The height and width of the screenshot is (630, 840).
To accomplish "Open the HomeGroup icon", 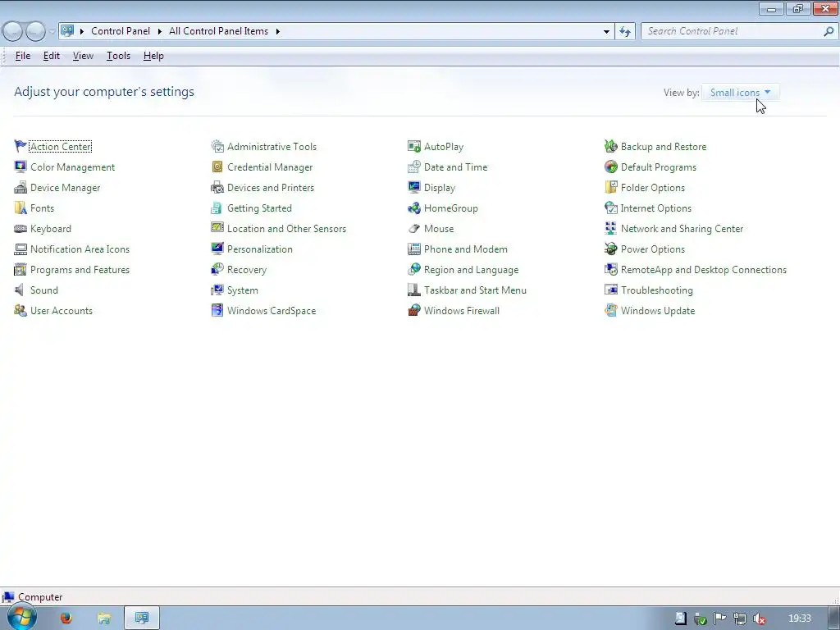I will pos(414,208).
